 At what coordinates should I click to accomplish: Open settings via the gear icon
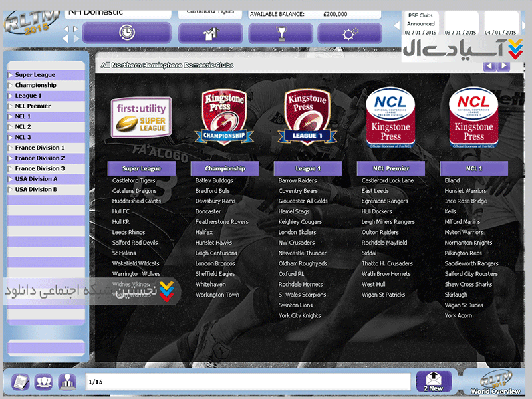click(349, 33)
